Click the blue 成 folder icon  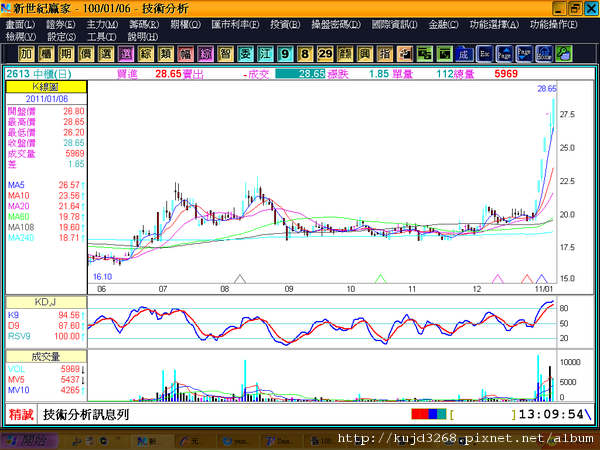464,54
